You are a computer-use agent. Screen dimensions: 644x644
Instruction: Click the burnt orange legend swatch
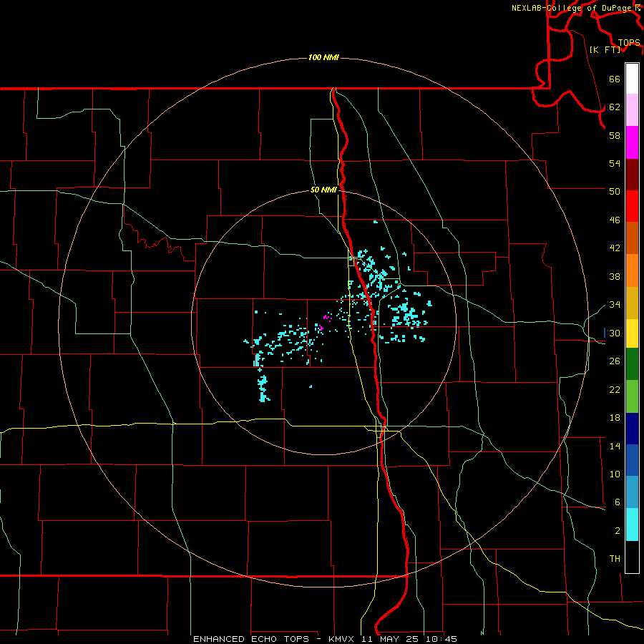coord(632,238)
